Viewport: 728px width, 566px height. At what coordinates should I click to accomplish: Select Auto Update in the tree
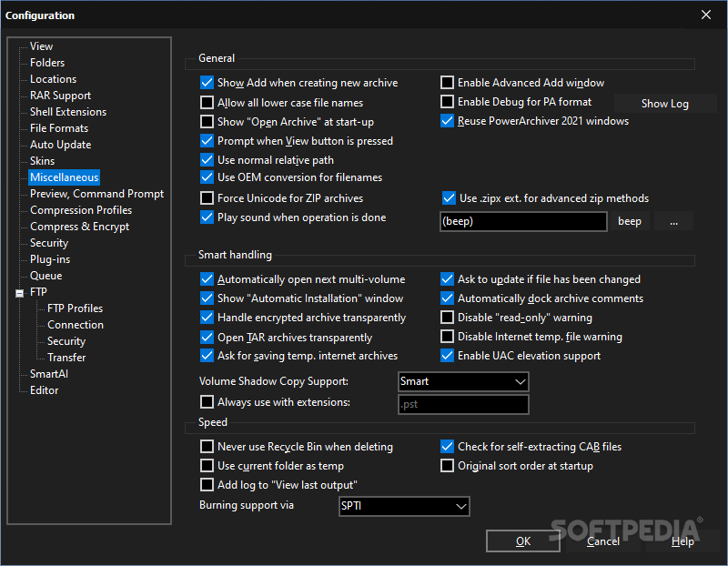(x=60, y=145)
